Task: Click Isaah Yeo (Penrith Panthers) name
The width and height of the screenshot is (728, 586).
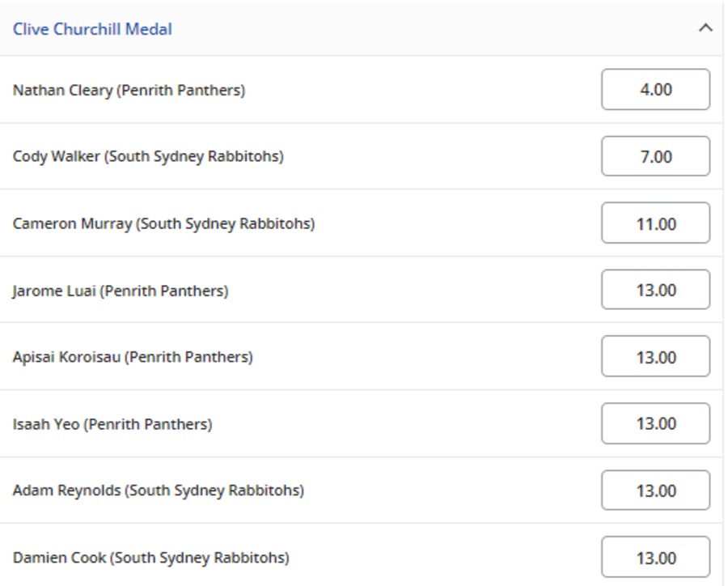Action: point(112,424)
